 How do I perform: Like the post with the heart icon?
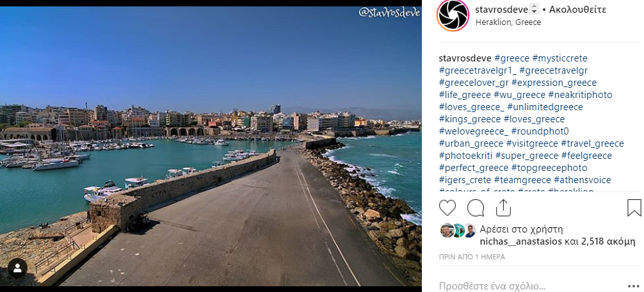tap(447, 208)
